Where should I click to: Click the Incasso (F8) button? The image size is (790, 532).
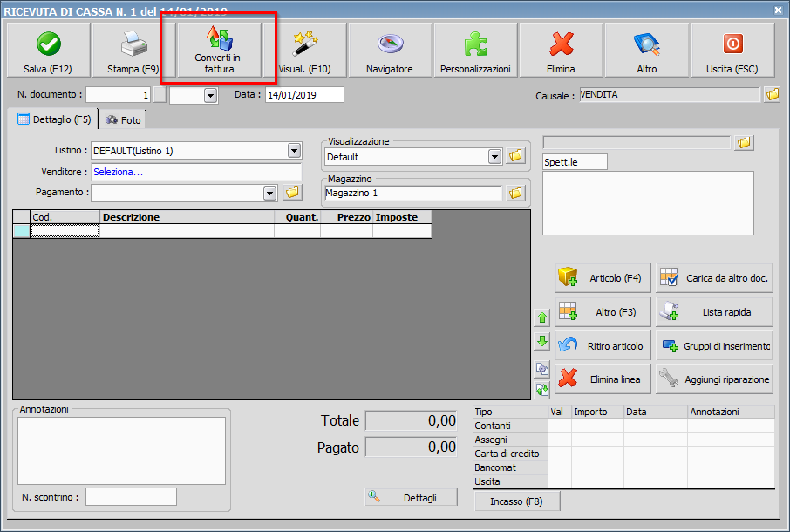coord(517,501)
